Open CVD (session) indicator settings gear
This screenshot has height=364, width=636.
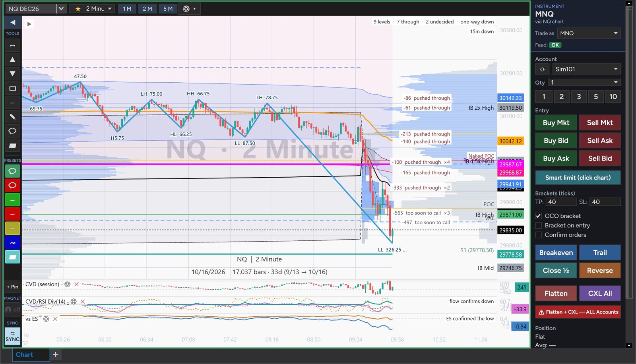coord(68,284)
